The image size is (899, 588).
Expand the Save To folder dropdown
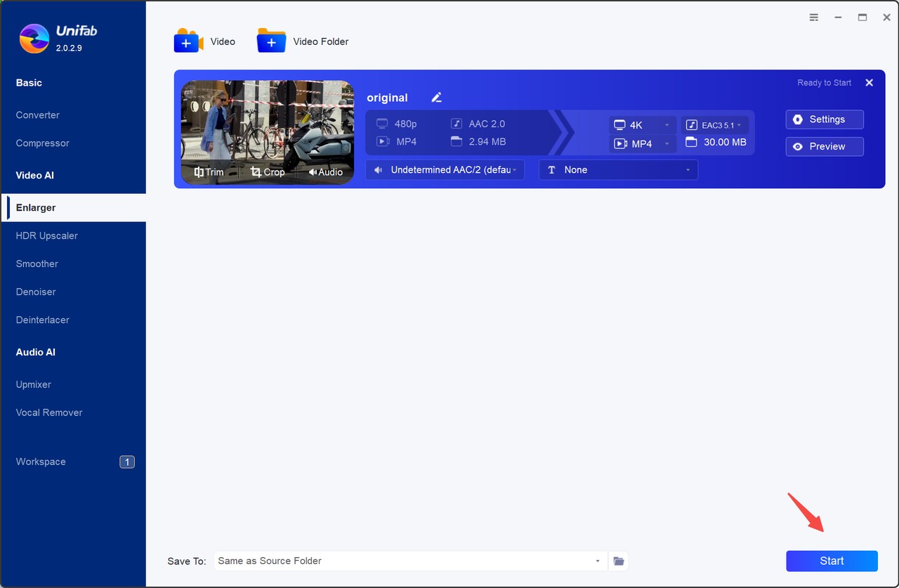(x=597, y=561)
